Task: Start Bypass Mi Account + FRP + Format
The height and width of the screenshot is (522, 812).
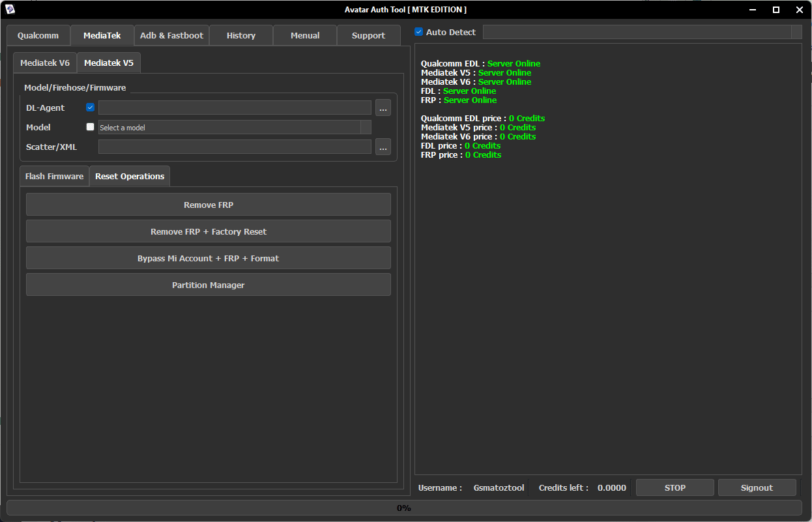Action: click(208, 257)
